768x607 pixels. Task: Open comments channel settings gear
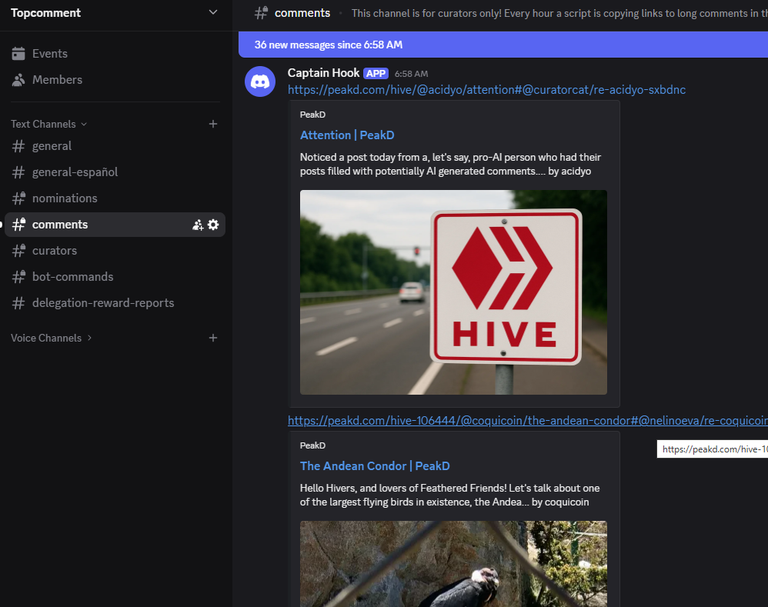tap(213, 224)
